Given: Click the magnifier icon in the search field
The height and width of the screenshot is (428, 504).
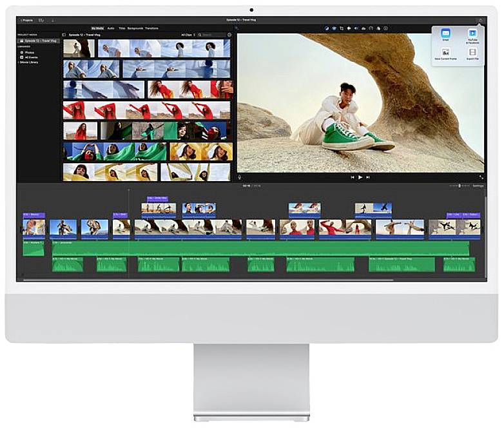Looking at the screenshot, I should (x=200, y=35).
